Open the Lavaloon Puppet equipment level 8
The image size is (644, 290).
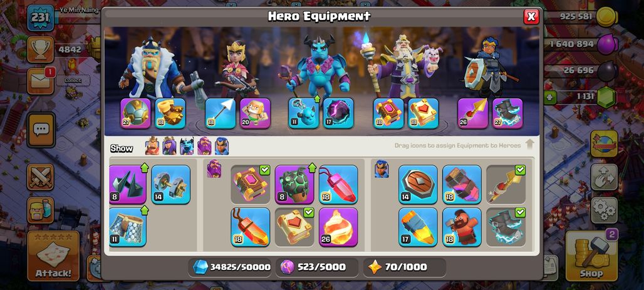click(294, 184)
